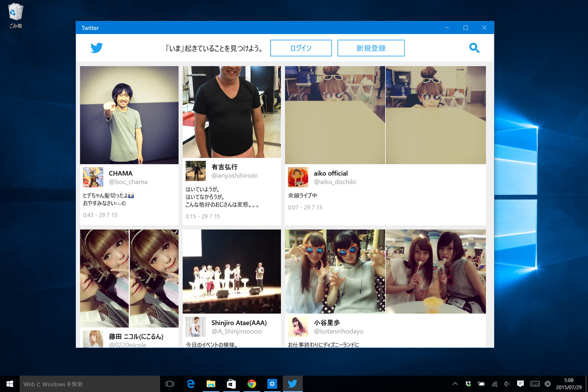Open the Windows Store from the taskbar
This screenshot has height=392, width=588.
pos(231,383)
